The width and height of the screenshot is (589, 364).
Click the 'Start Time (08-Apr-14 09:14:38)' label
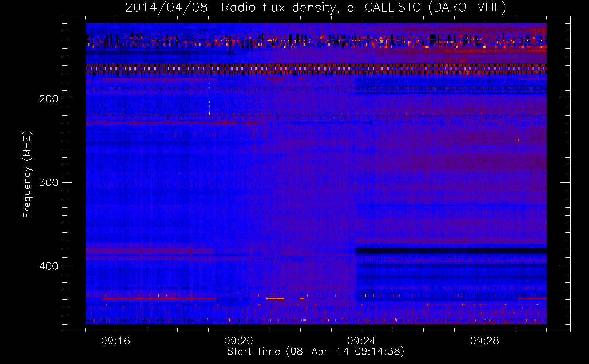click(x=316, y=351)
